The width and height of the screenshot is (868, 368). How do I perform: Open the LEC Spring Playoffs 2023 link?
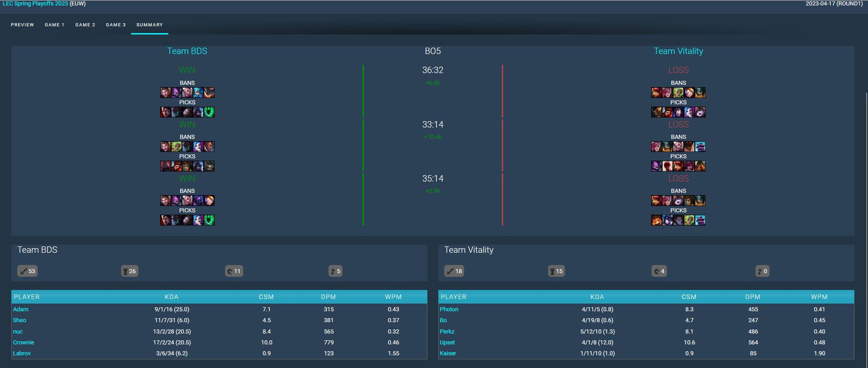(x=35, y=4)
